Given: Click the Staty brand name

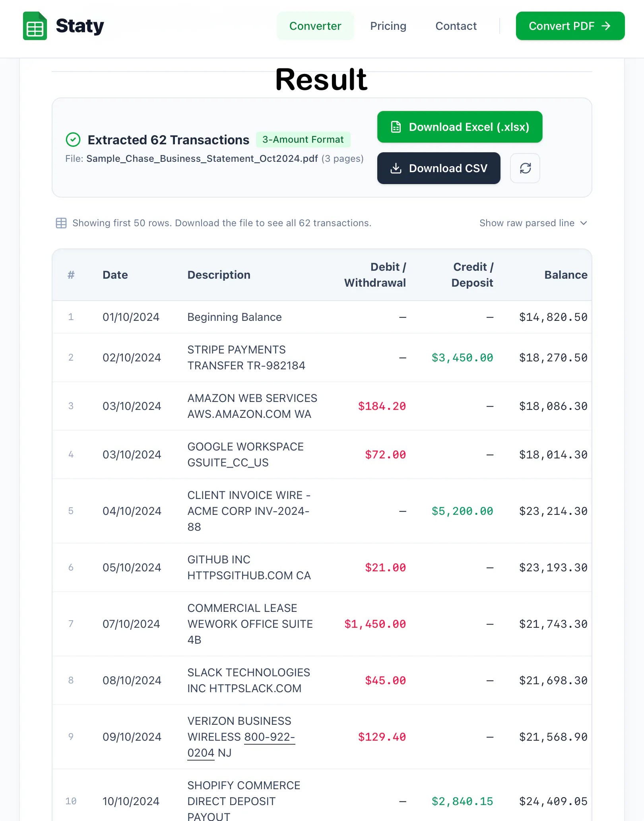Looking at the screenshot, I should pos(80,26).
